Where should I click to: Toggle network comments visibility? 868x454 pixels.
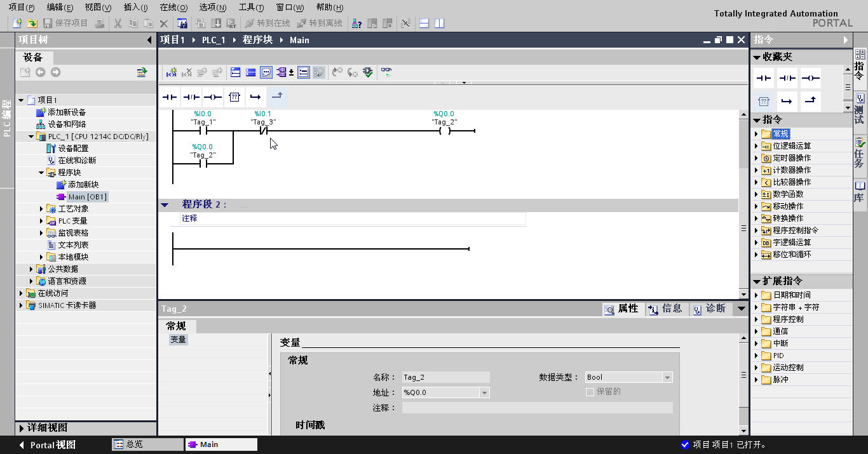(266, 72)
